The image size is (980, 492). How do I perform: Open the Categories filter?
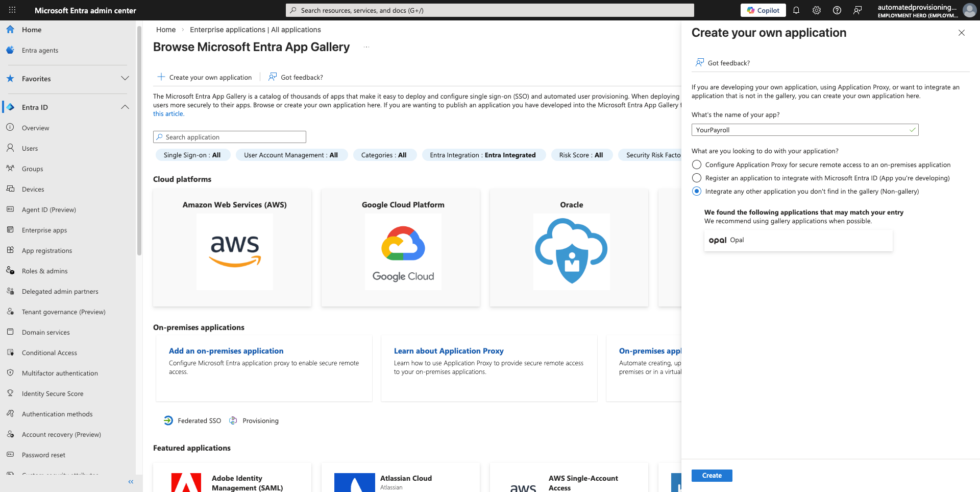(384, 155)
